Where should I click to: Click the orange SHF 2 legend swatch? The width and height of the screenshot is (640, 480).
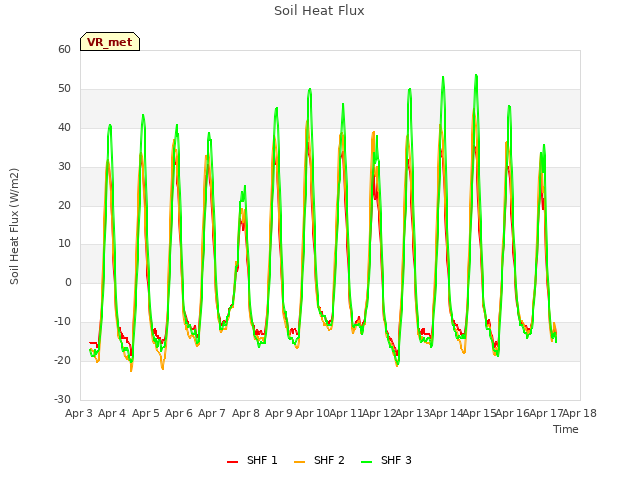[x=299, y=462]
